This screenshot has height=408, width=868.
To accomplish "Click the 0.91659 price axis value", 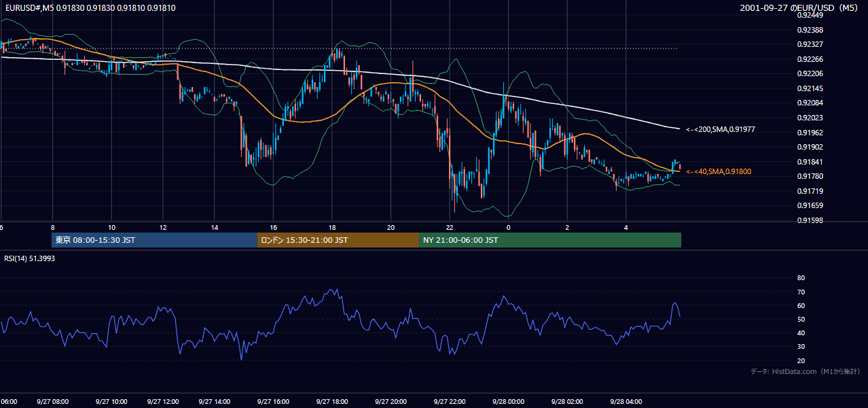I will pyautogui.click(x=809, y=205).
